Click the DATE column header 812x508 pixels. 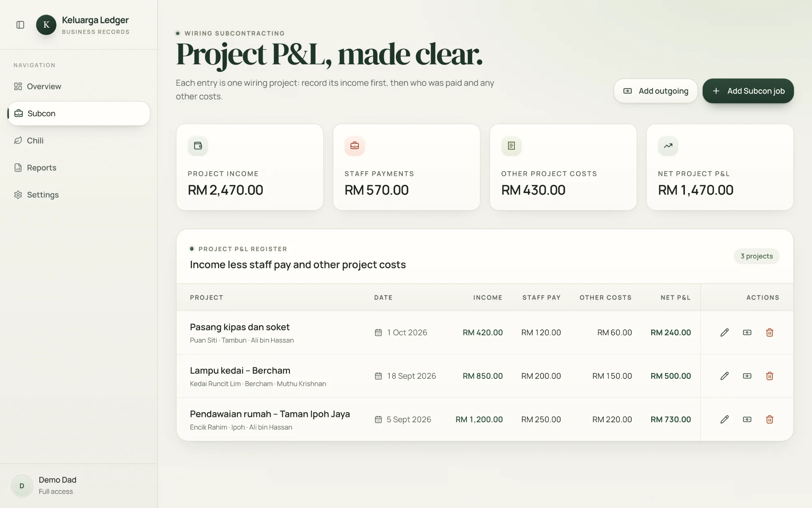point(383,297)
